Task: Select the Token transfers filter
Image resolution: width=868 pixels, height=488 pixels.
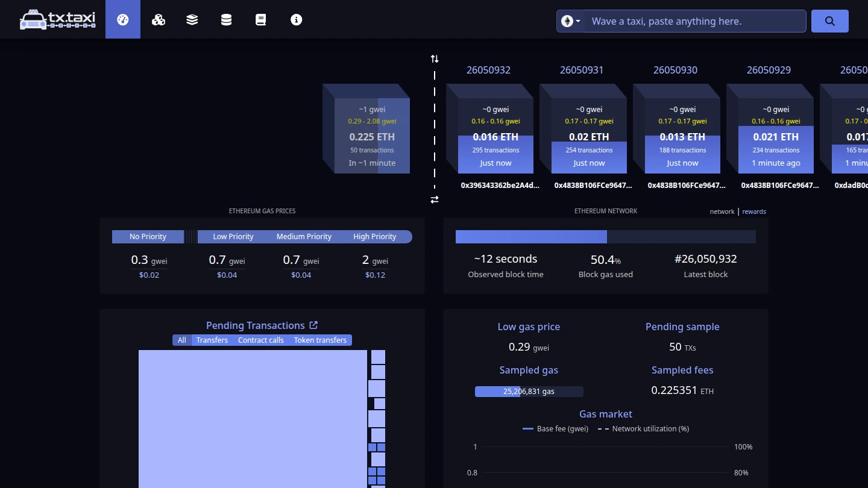Action: pyautogui.click(x=320, y=340)
